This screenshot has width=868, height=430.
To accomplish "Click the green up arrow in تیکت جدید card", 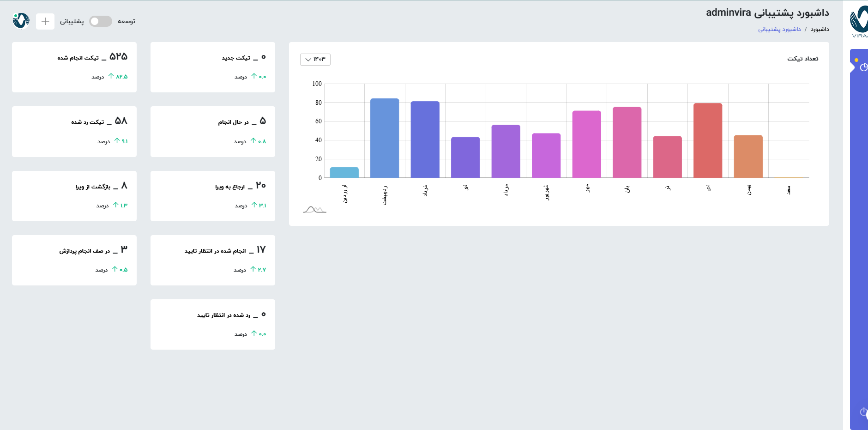I will 254,76.
